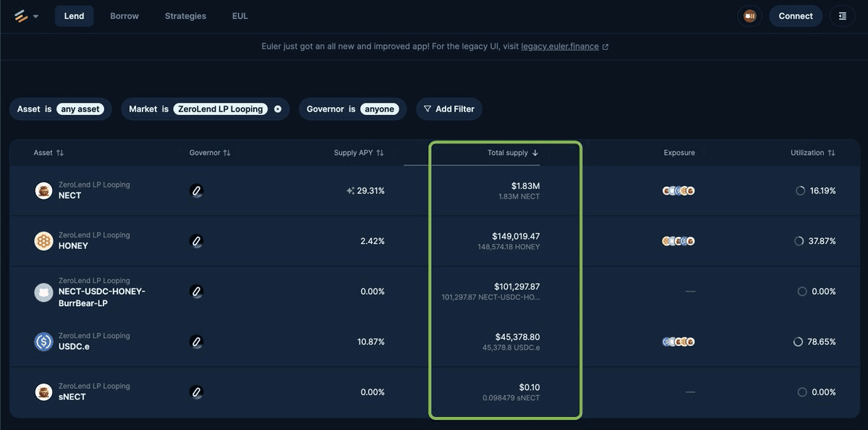Viewport: 868px width, 430px height.
Task: Expand the dropdown arrow beside Euler logo
Action: 36,17
